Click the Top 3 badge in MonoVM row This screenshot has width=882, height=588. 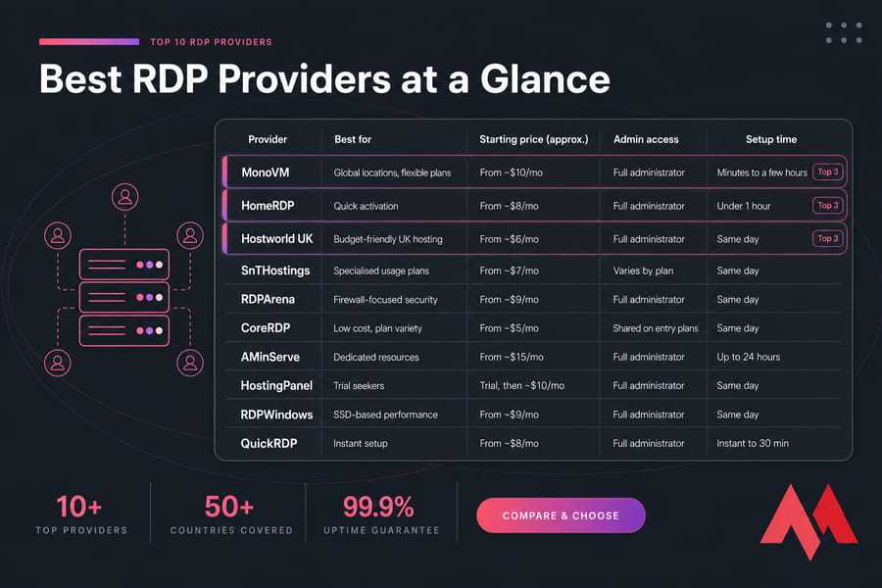(828, 172)
